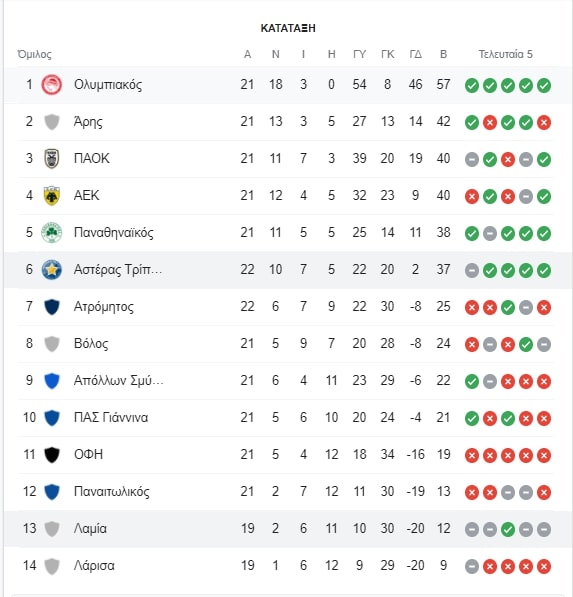Click the ΟΦΗ black shield icon
The width and height of the screenshot is (573, 597).
pos(52,454)
